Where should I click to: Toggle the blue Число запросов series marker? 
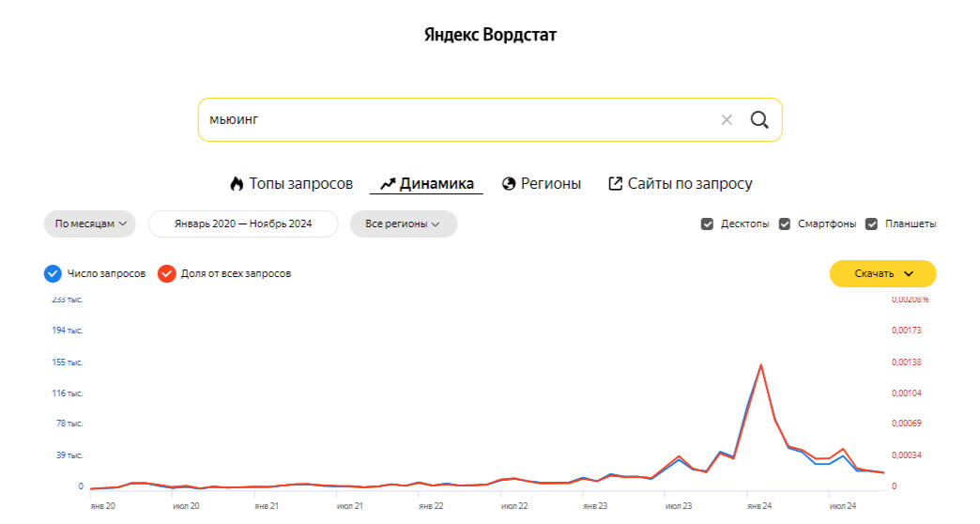point(53,273)
